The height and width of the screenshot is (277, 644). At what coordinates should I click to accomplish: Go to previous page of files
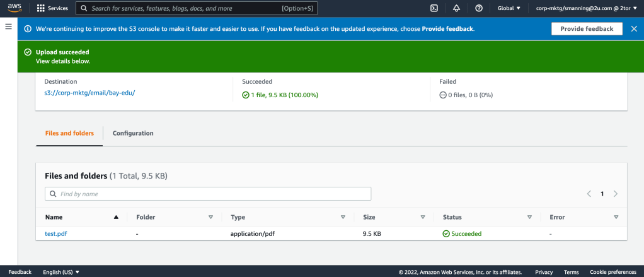point(589,194)
